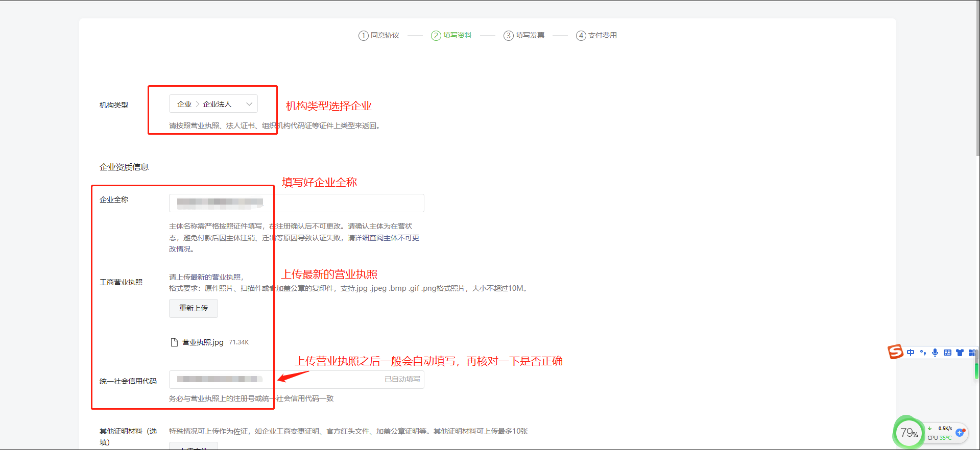Toggle Chinese/English input mode (中)

pos(911,353)
